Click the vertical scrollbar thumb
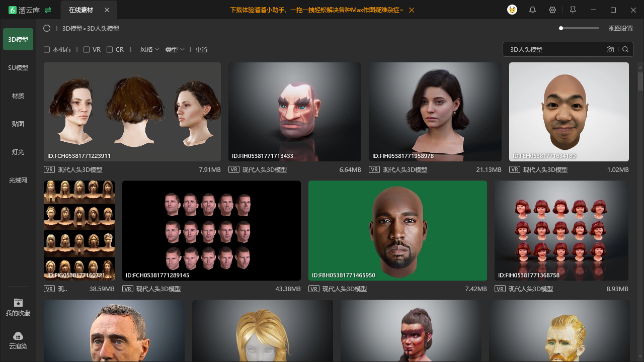The height and width of the screenshot is (362, 644). [640, 81]
